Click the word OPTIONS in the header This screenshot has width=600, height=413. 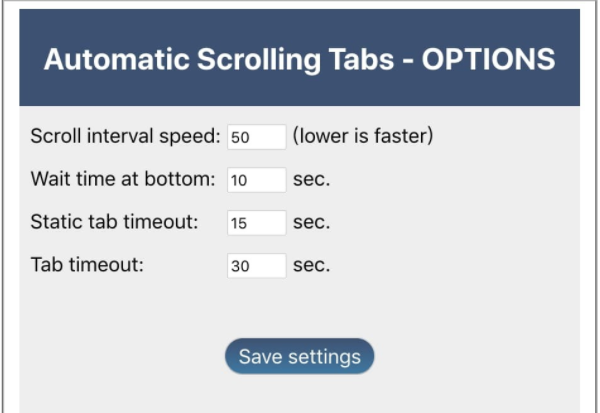tap(488, 59)
